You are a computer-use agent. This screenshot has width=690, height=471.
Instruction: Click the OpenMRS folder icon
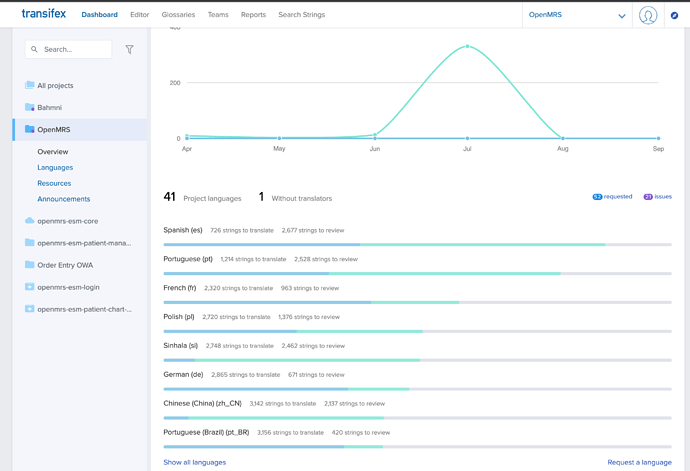(x=29, y=129)
